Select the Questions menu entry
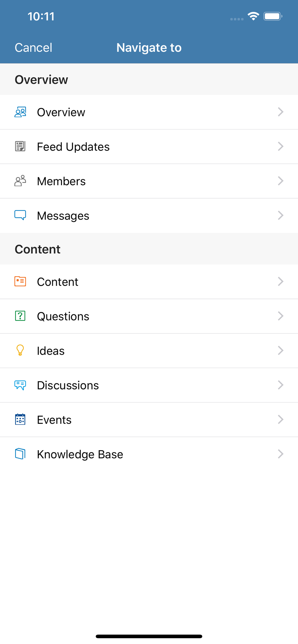 [x=63, y=317]
